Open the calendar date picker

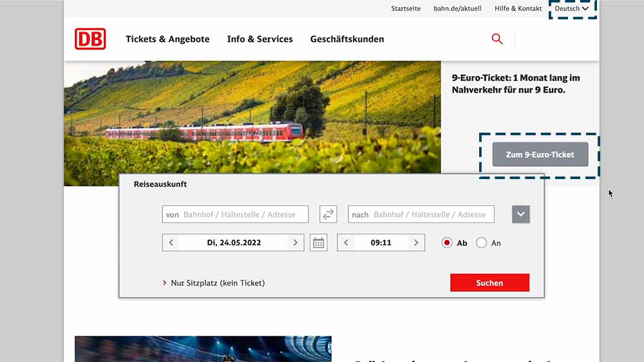318,242
